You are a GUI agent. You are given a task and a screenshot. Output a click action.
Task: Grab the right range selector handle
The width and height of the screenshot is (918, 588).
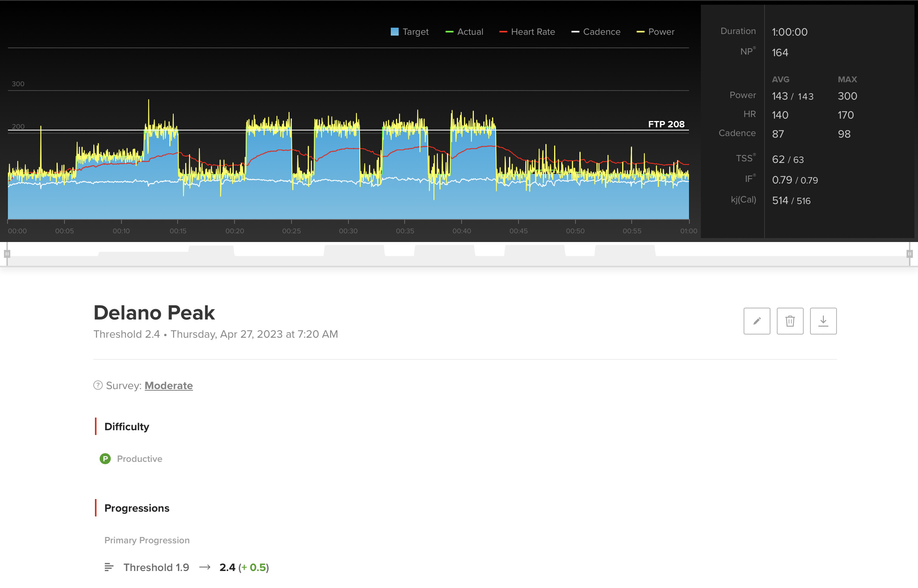pos(909,254)
